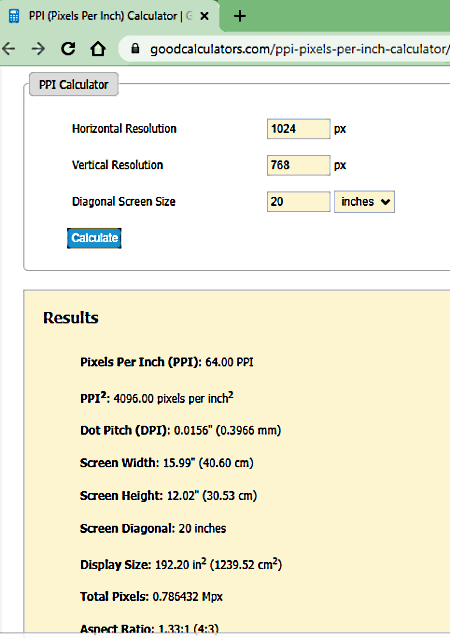450x638 pixels.
Task: Click the Total Pixels 0.786432 Mpx result
Action: point(151,597)
